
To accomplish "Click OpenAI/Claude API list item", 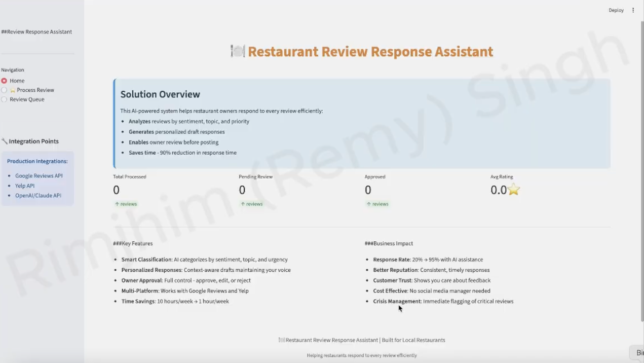I will pos(38,196).
